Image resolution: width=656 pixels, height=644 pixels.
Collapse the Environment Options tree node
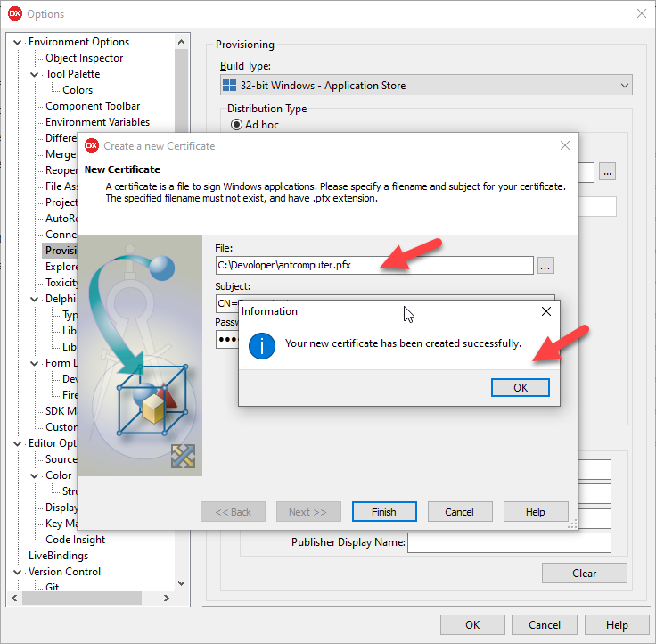pos(18,42)
